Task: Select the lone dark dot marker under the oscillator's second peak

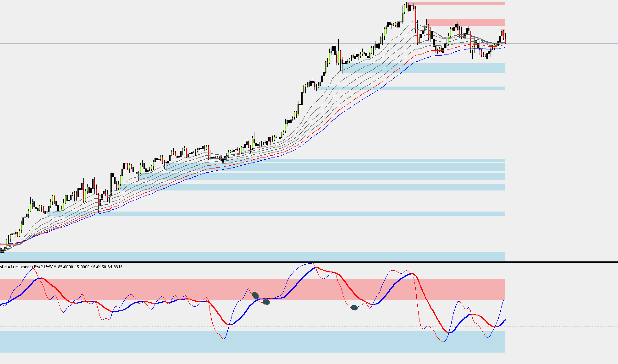Action: [x=354, y=308]
